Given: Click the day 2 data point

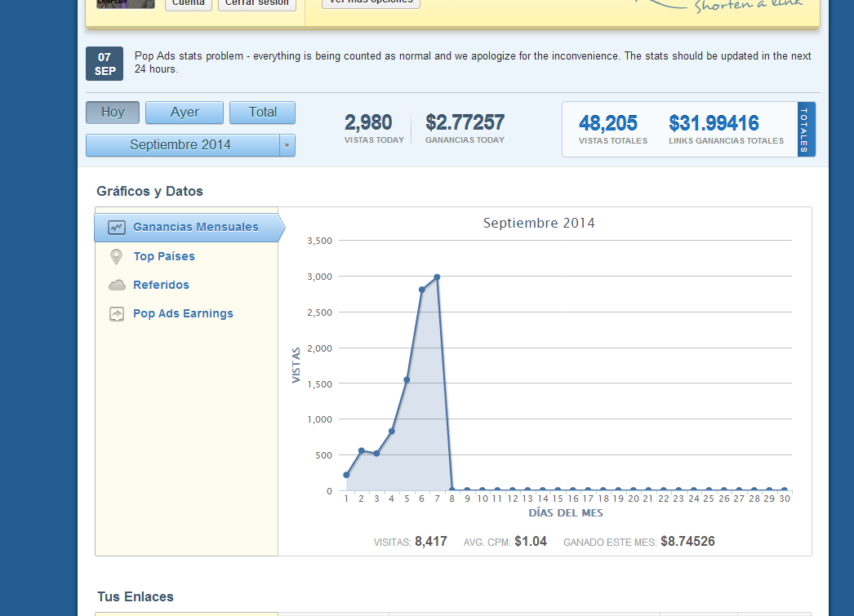Looking at the screenshot, I should (362, 450).
